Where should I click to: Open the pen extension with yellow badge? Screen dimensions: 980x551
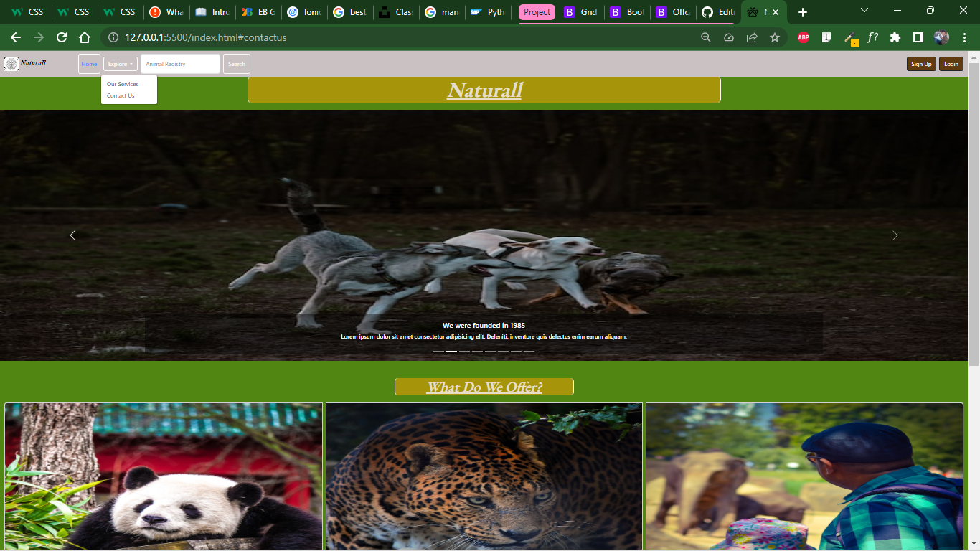pyautogui.click(x=851, y=39)
